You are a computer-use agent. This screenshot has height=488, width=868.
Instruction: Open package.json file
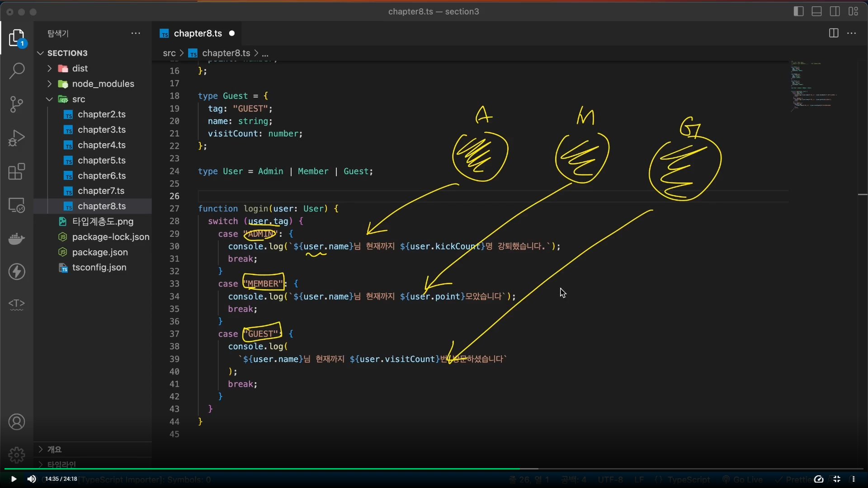coord(100,252)
